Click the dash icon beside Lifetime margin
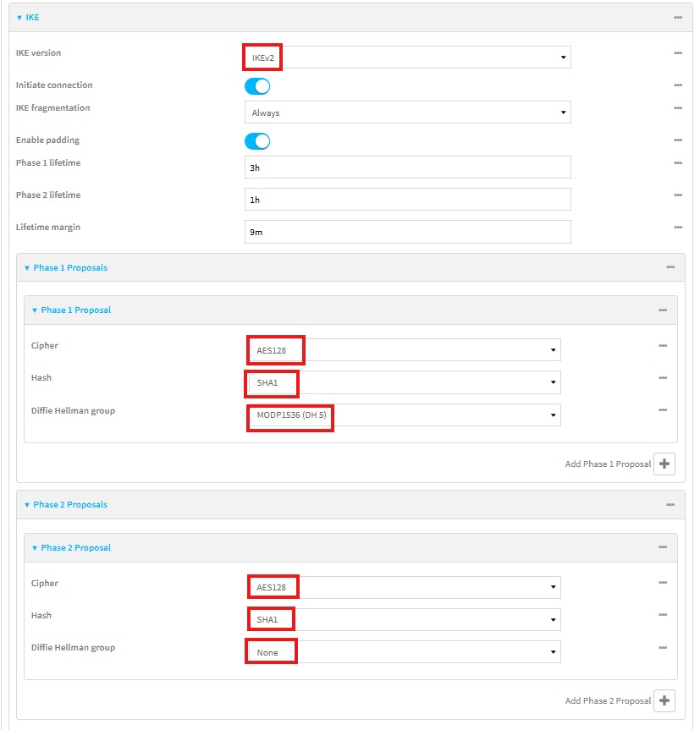 tap(678, 228)
